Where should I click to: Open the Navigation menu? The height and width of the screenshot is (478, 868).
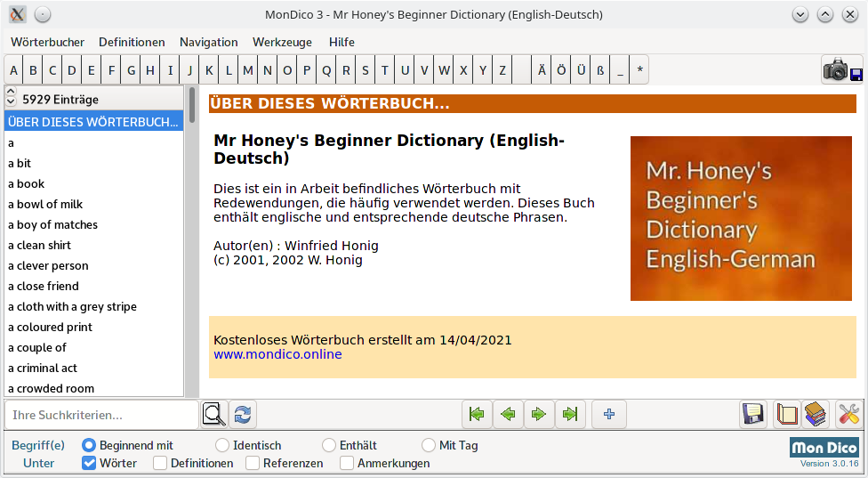coord(209,42)
